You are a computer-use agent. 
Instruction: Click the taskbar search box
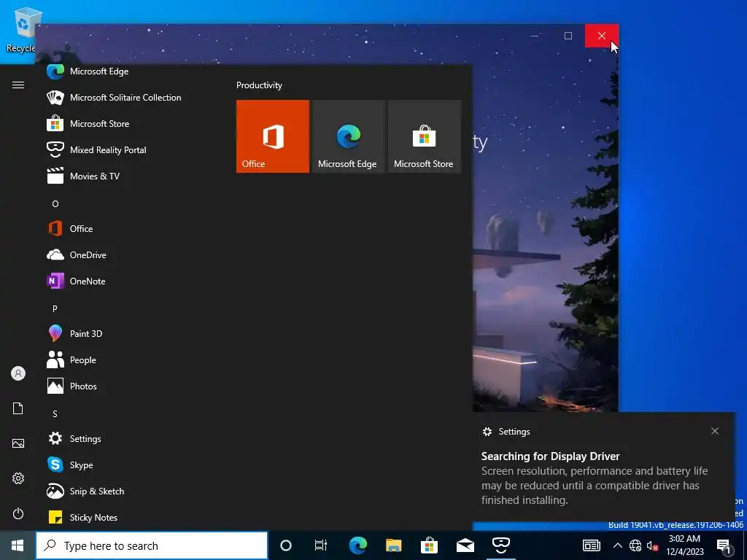tap(152, 545)
